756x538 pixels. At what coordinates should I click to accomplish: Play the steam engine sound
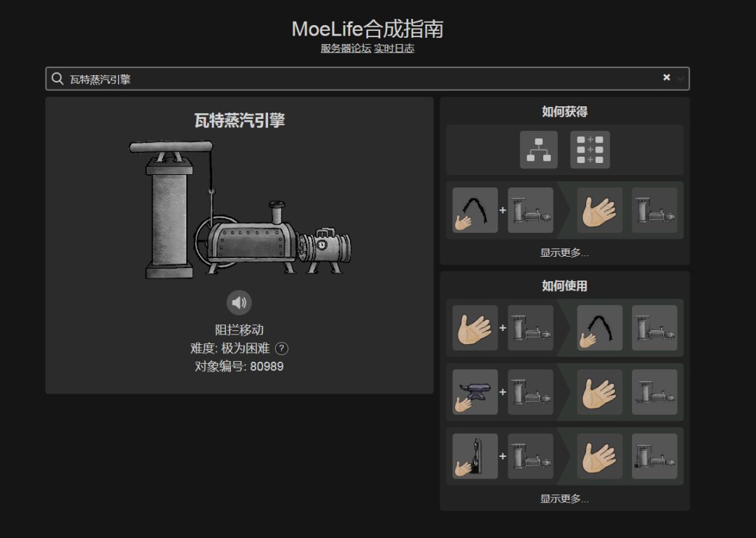(x=239, y=302)
